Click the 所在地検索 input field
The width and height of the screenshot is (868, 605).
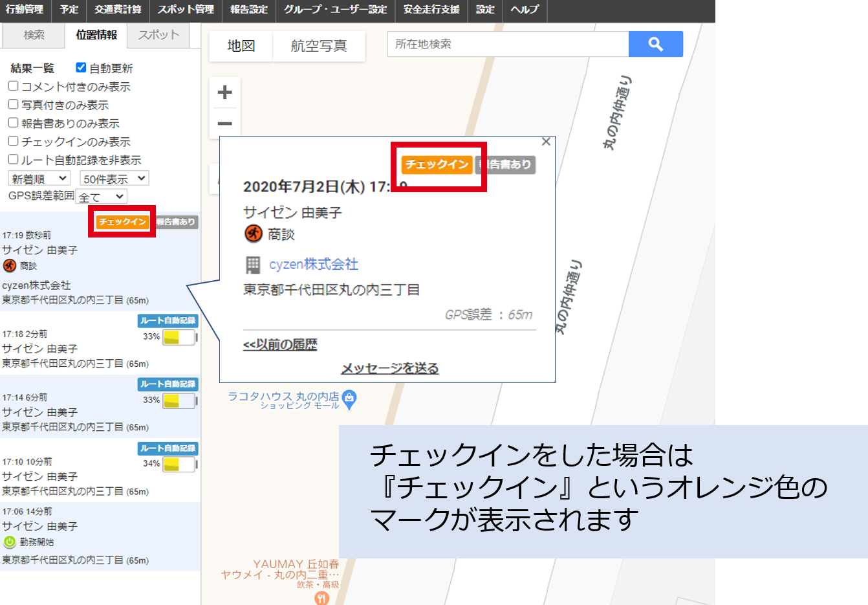[x=508, y=44]
